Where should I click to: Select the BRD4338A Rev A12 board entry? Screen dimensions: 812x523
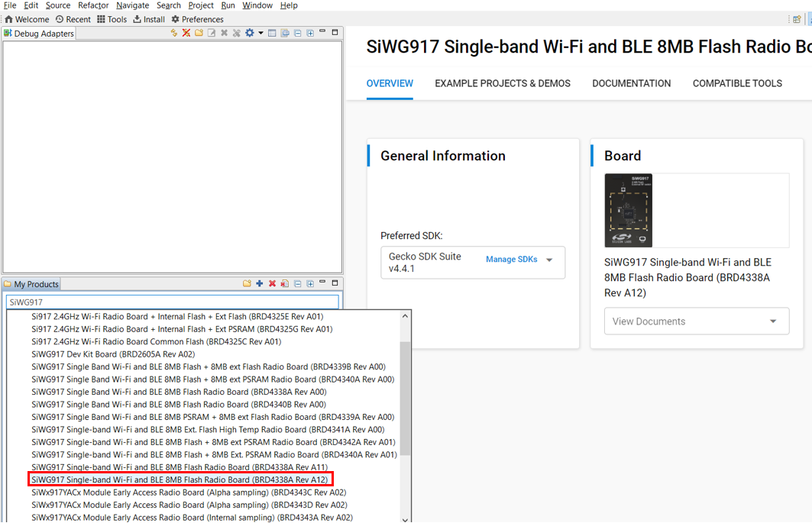pos(180,479)
